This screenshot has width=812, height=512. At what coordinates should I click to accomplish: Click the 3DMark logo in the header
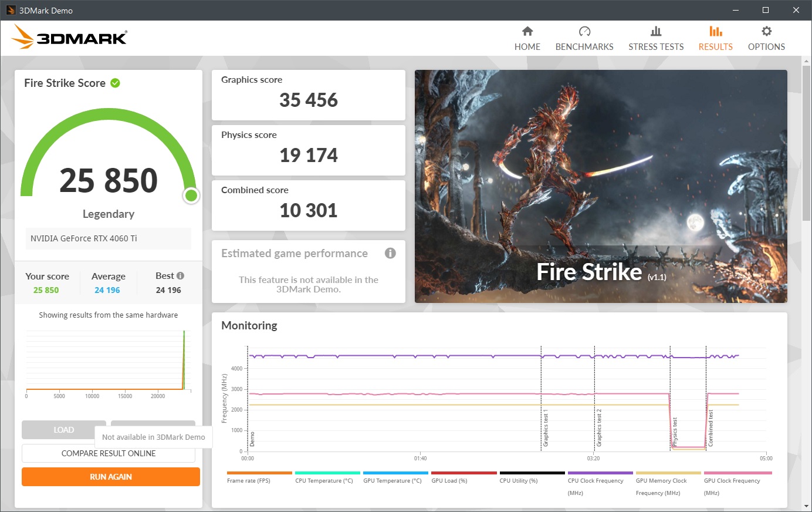69,38
